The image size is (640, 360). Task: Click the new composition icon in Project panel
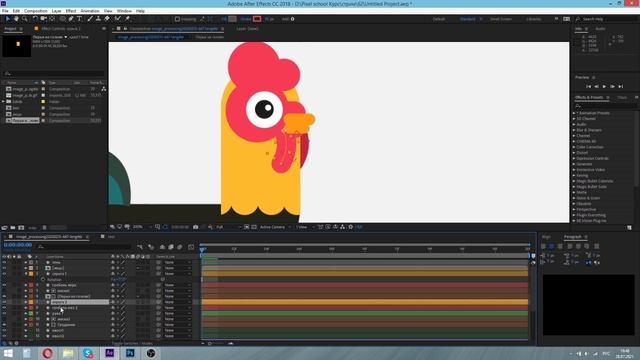pos(21,227)
